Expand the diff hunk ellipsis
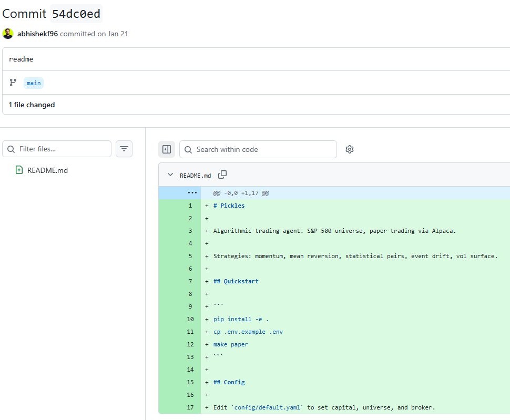Image resolution: width=510 pixels, height=420 pixels. [192, 193]
